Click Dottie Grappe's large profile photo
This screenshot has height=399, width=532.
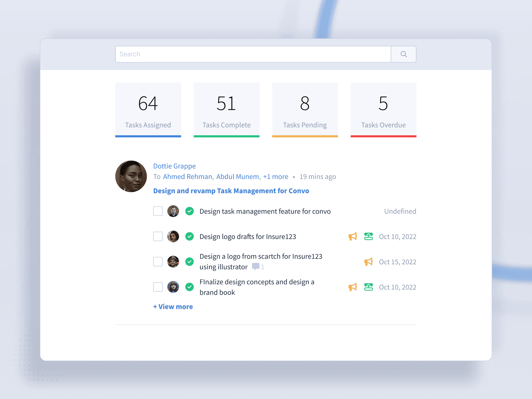tap(131, 176)
